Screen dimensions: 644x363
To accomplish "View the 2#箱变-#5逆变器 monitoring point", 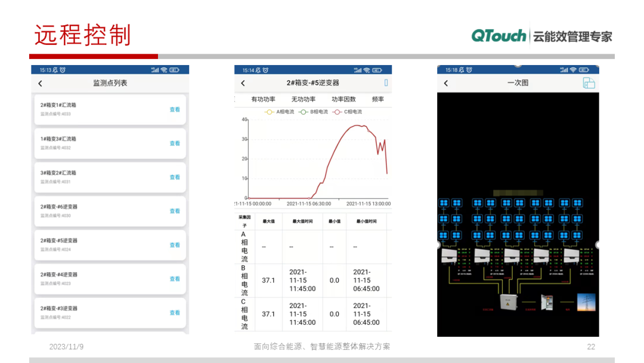I will pyautogui.click(x=175, y=245).
